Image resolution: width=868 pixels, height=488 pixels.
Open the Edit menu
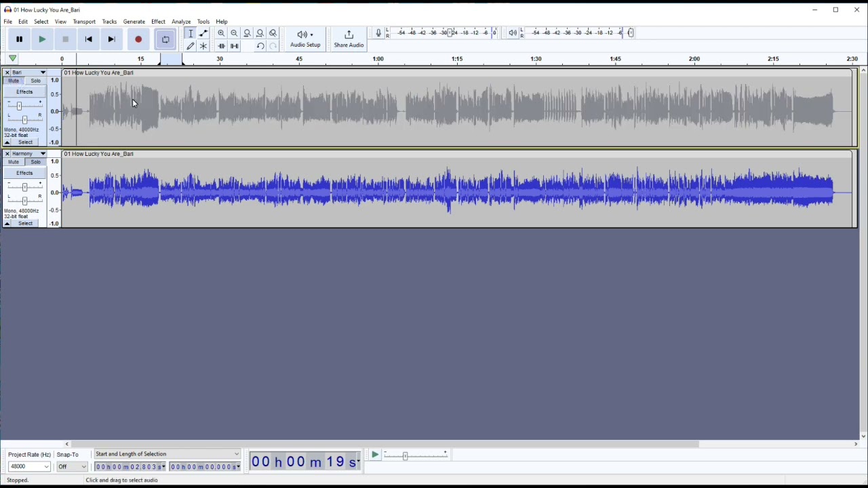(23, 22)
